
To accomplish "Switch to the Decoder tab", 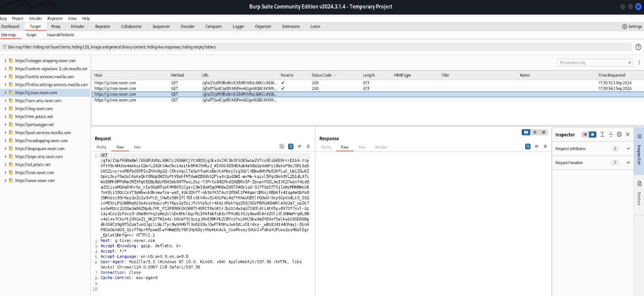I will 188,26.
